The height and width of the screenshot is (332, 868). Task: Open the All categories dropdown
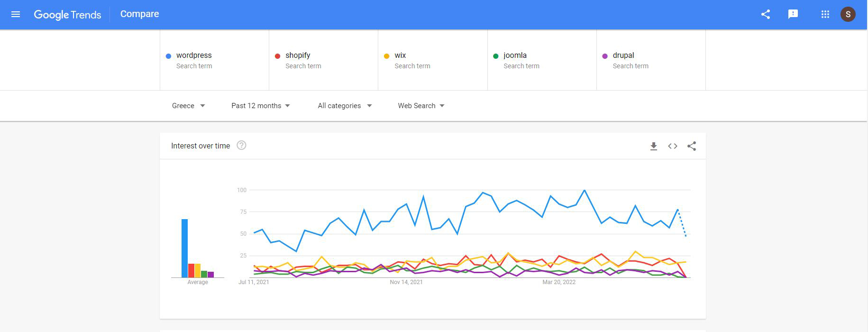click(x=344, y=106)
